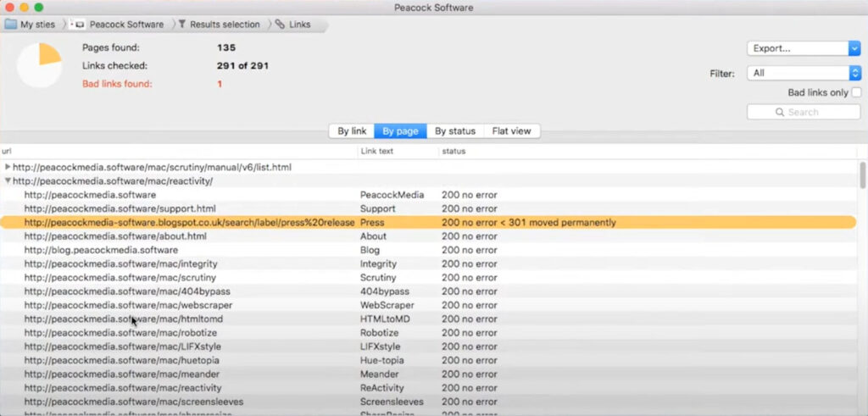Go to Peacock Software breadcrumb
This screenshot has width=868, height=416.
119,25
